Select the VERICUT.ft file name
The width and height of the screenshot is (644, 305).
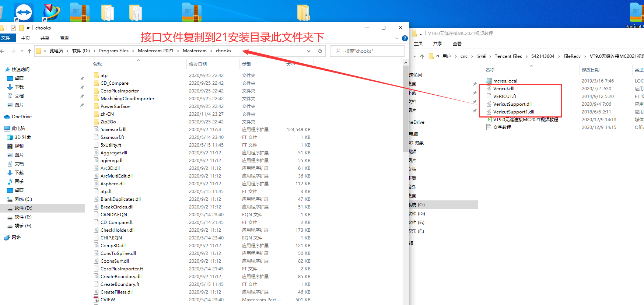tap(505, 96)
